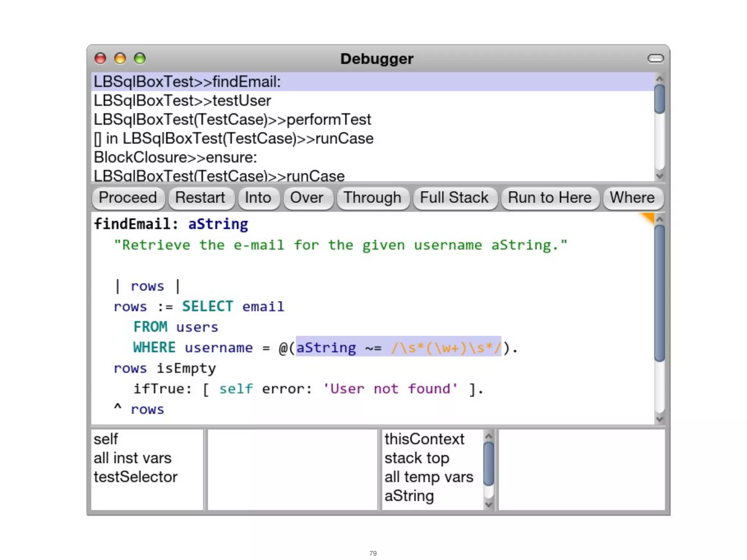747x560 pixels.
Task: Click the Proceed button
Action: (128, 198)
